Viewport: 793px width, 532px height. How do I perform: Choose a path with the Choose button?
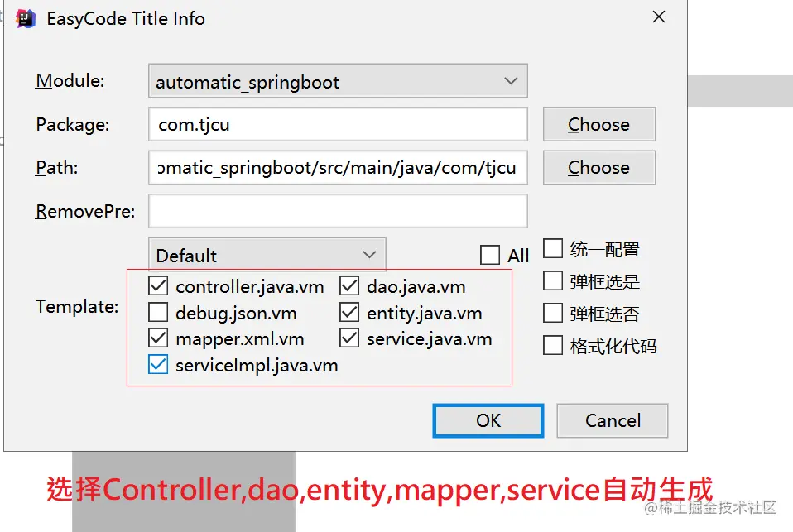599,167
